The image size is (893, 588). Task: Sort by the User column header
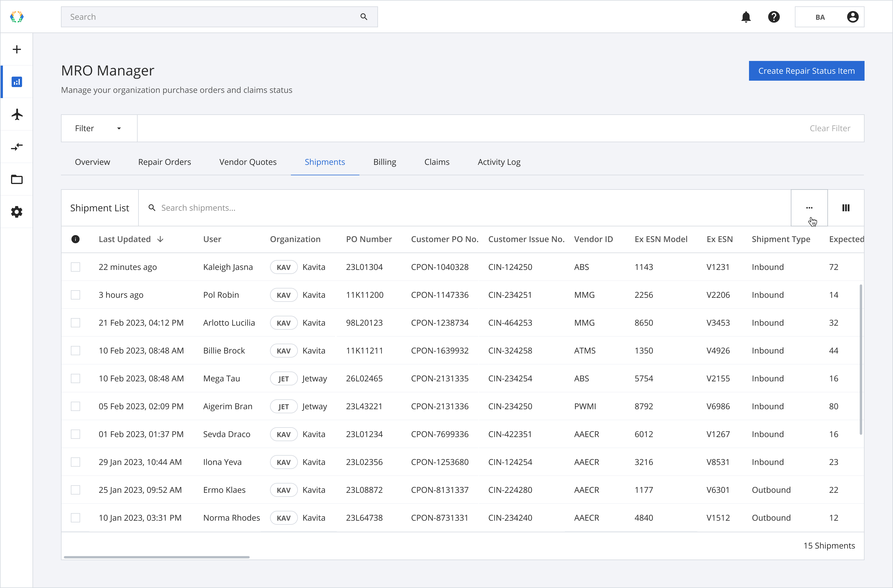[x=212, y=239]
